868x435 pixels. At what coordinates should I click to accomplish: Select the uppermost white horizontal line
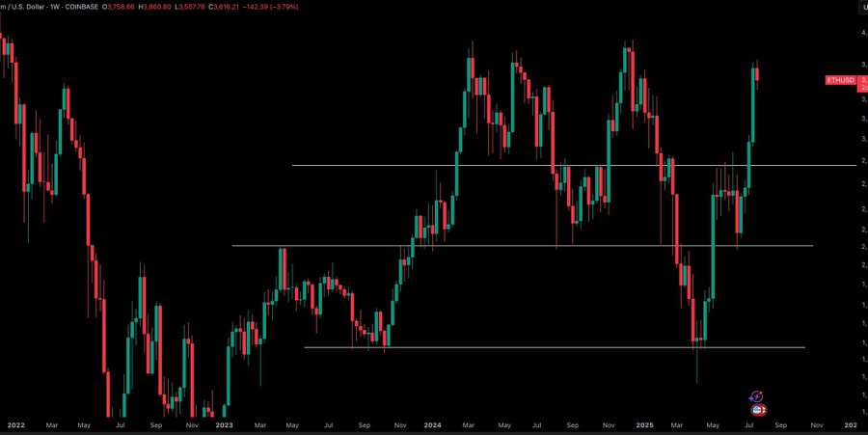pos(574,166)
